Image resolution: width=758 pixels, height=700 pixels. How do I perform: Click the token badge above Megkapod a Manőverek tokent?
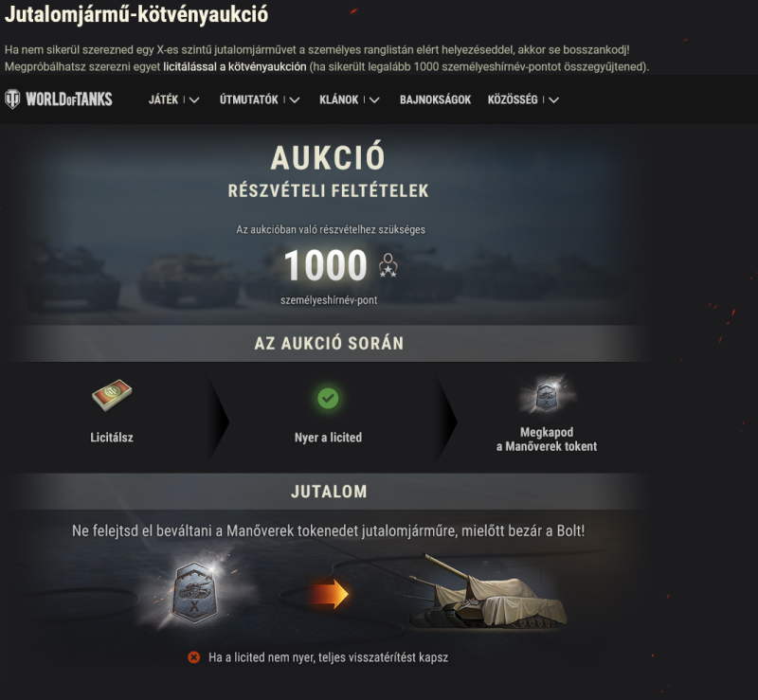tap(547, 394)
